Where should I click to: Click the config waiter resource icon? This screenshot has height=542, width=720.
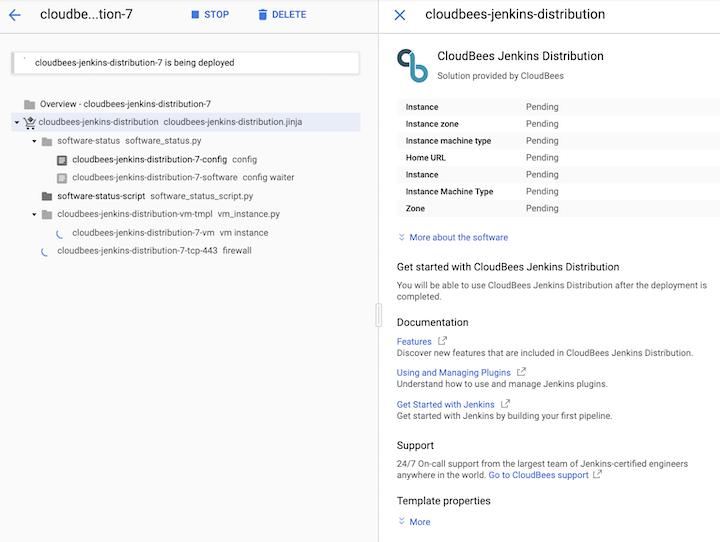coord(62,178)
